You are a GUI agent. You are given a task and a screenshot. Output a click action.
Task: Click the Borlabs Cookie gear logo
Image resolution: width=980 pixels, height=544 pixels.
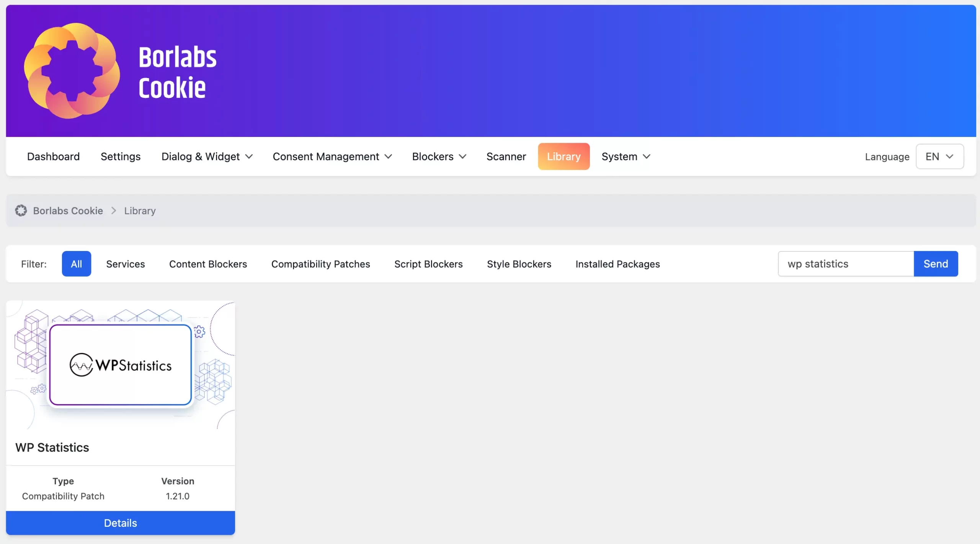[x=72, y=71]
